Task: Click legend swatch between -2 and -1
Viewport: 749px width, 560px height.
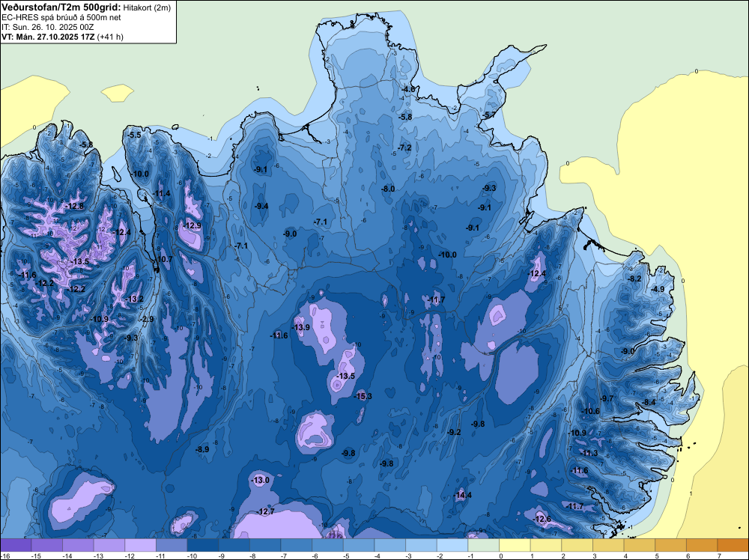Action: (452, 545)
